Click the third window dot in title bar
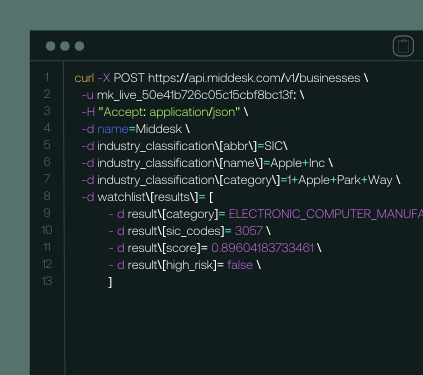Viewport: 423px width, 375px height. tap(79, 46)
